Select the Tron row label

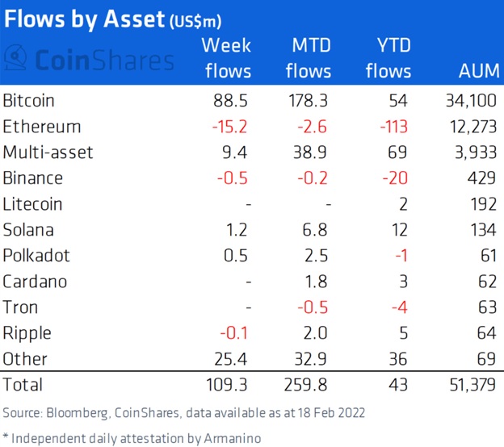(x=19, y=307)
